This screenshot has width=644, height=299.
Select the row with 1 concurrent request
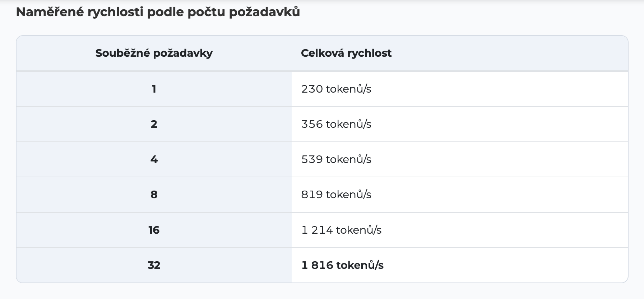coord(322,89)
